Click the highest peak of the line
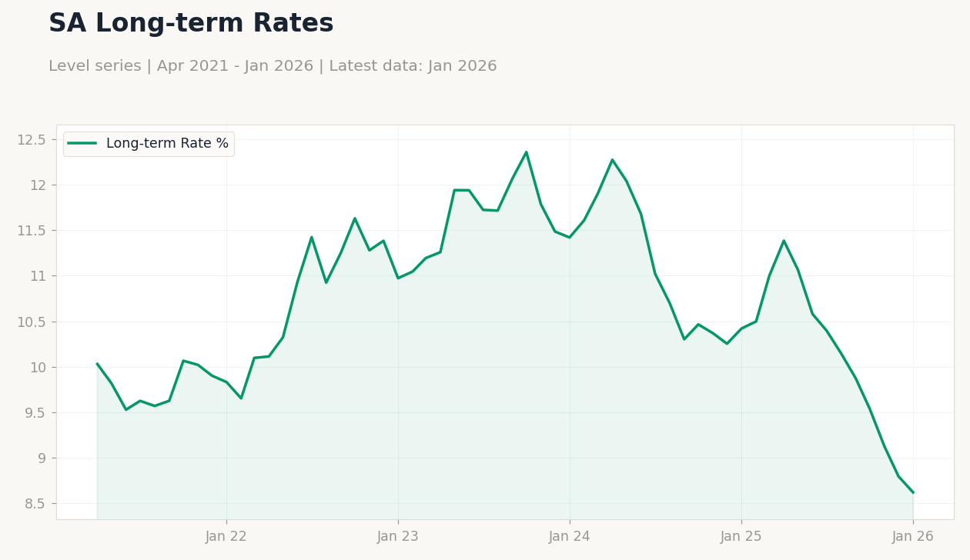The width and height of the screenshot is (970, 560). [x=527, y=152]
